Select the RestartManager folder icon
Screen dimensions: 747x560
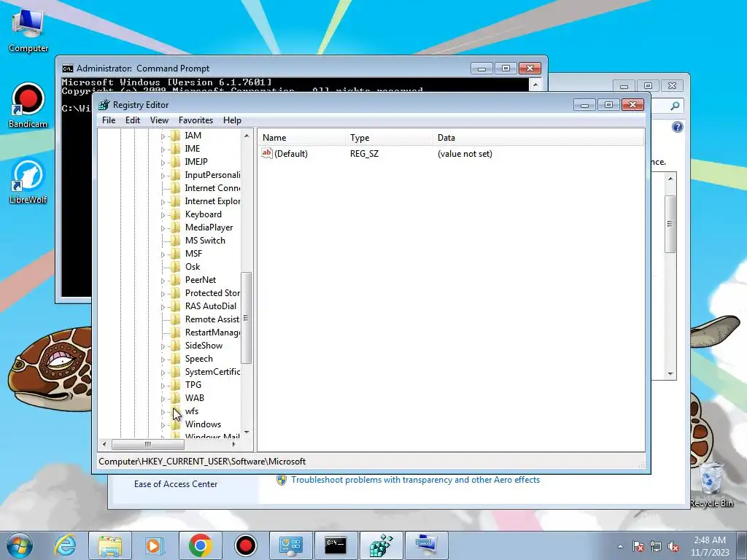175,332
